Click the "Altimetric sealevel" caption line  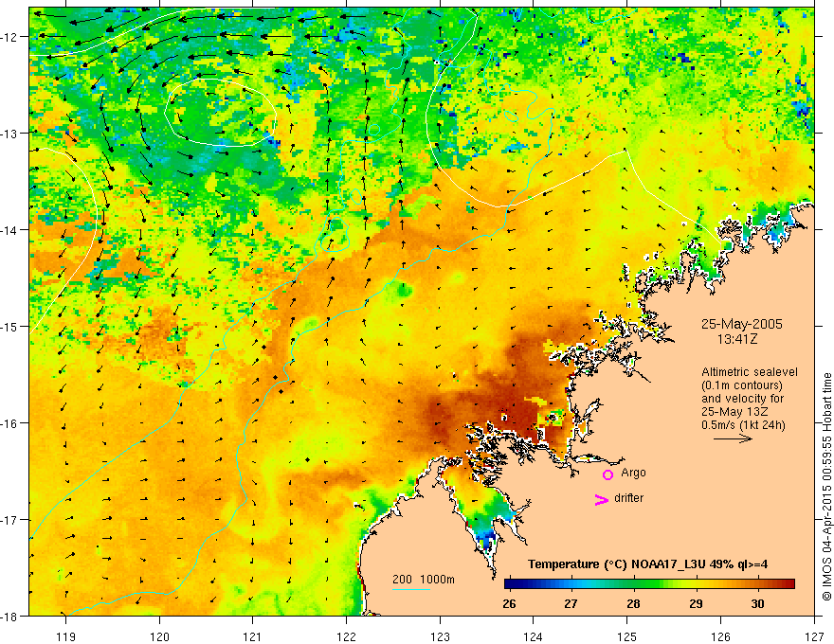(750, 372)
